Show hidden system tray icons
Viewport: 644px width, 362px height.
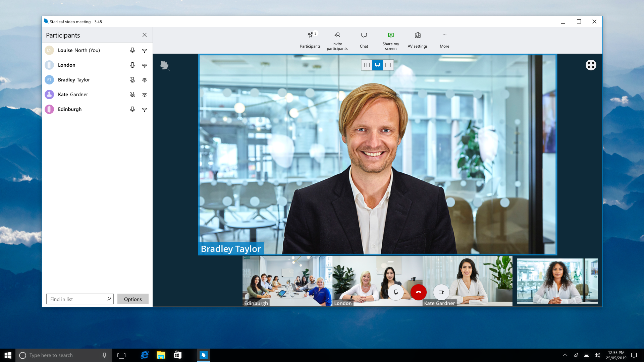point(565,355)
